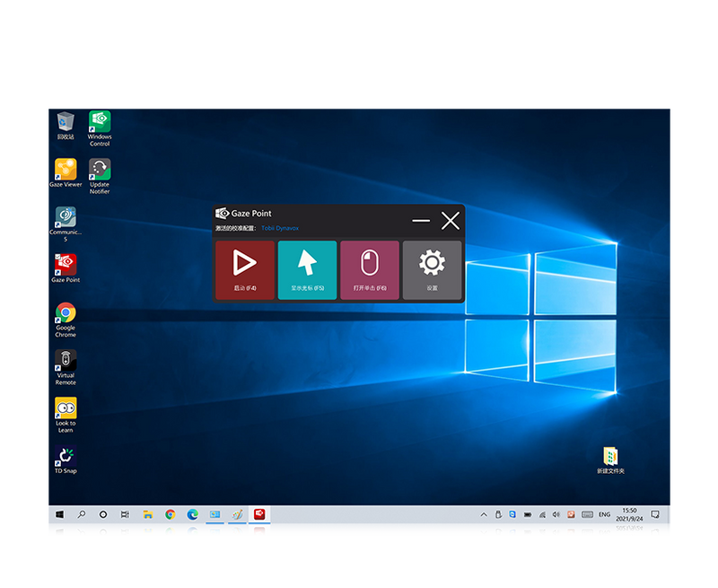
Task: Launch Chrome from the taskbar
Action: 170,514
